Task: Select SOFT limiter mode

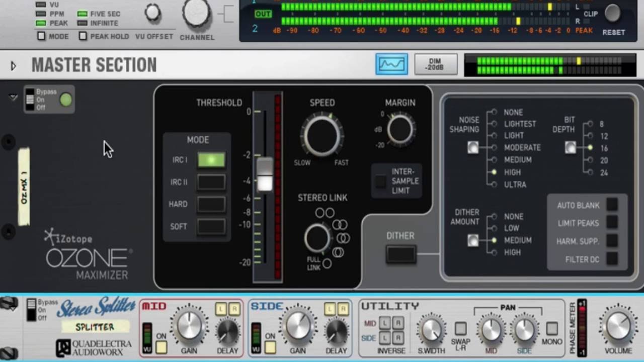Action: pos(211,226)
